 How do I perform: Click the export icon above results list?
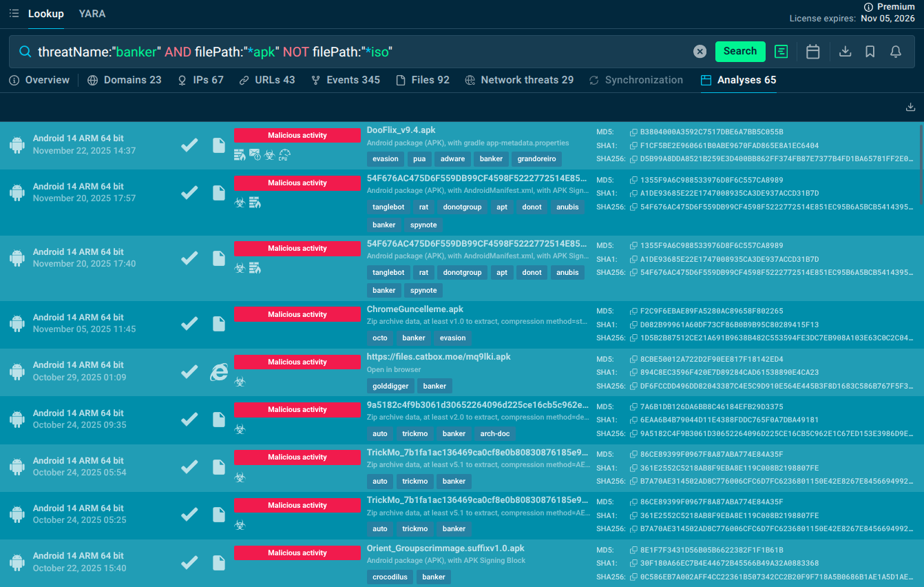pos(910,107)
